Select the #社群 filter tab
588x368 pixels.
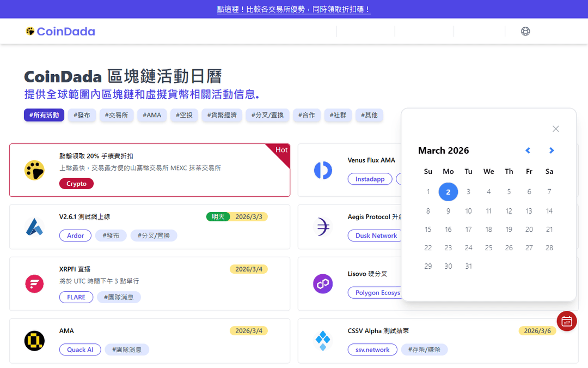338,115
